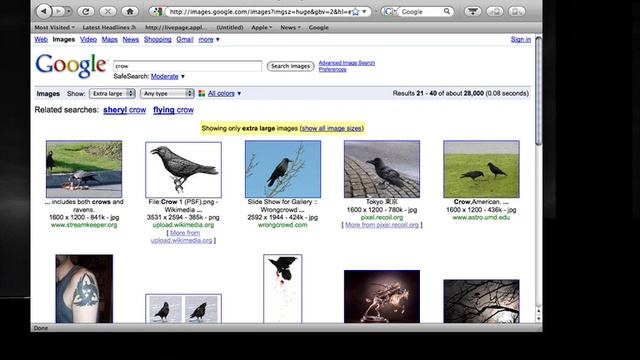Open the Latest Headlines feed bookmark
The width and height of the screenshot is (640, 360).
tap(109, 27)
